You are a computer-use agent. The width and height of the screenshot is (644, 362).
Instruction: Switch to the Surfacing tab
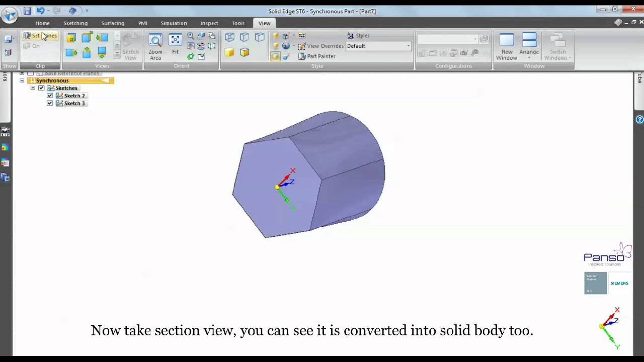(113, 23)
